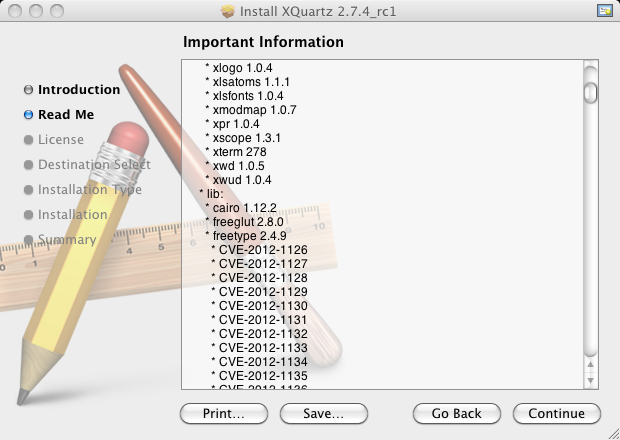Click the Save... button

[x=324, y=414]
